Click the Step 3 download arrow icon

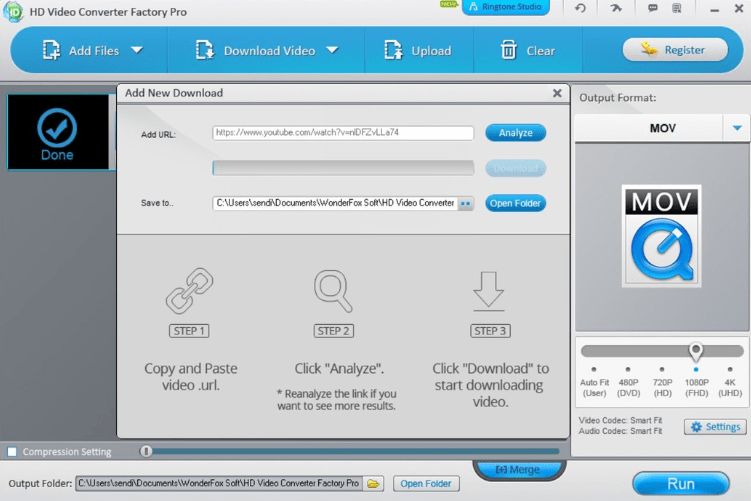489,291
